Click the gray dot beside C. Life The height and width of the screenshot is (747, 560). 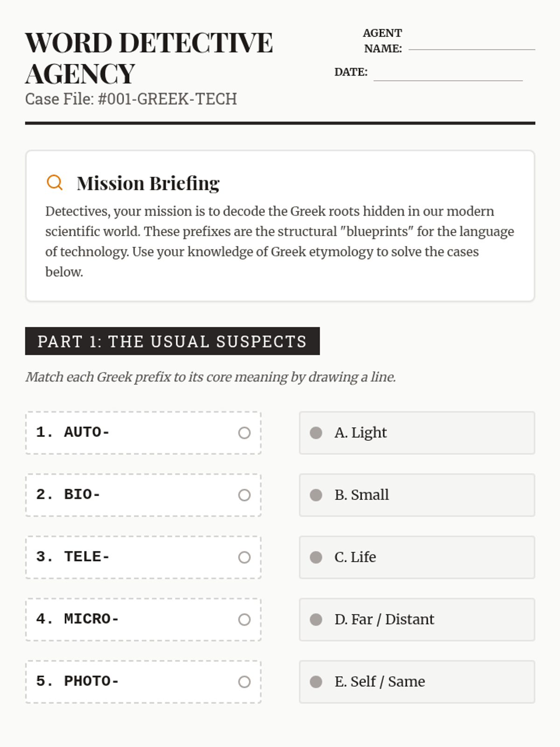pyautogui.click(x=316, y=557)
